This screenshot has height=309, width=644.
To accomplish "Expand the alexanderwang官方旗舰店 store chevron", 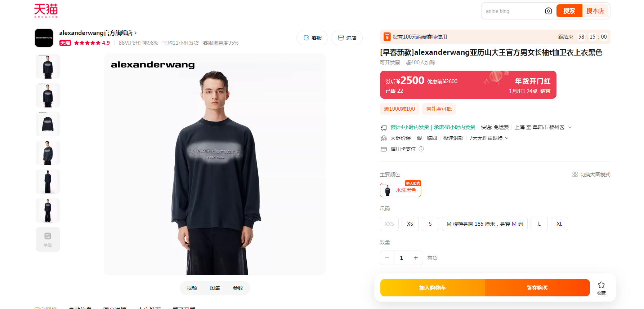I will (135, 33).
